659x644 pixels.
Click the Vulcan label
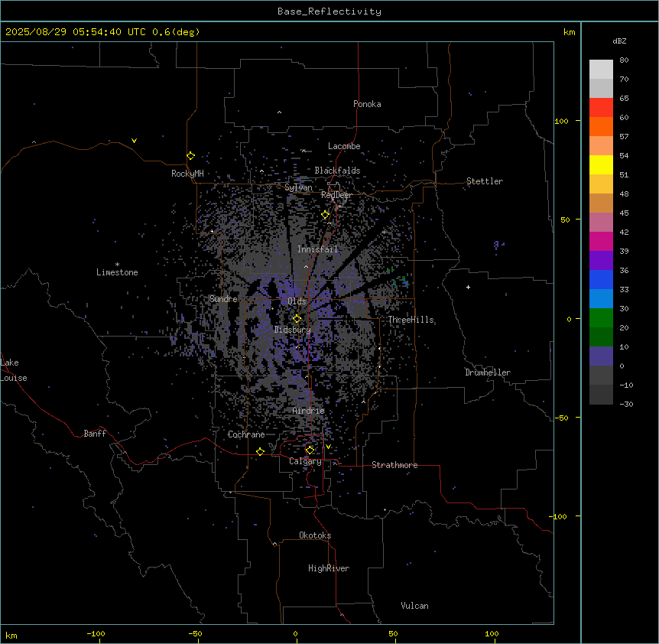point(414,606)
